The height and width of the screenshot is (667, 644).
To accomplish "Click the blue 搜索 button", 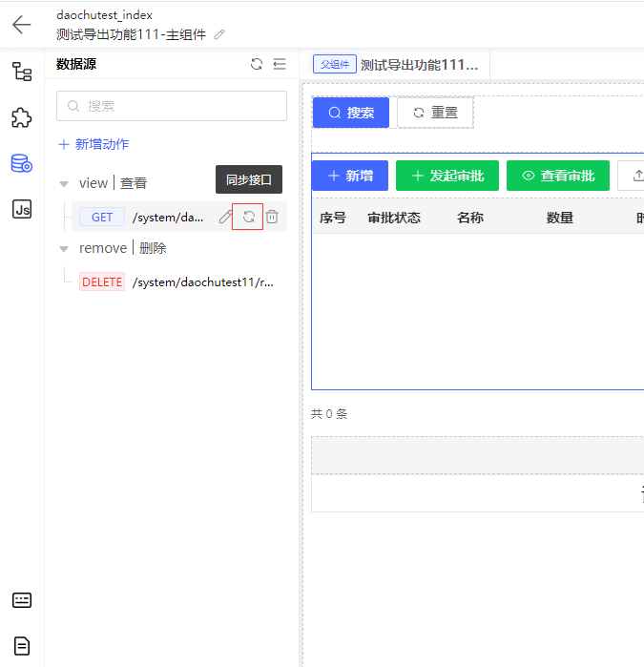I will [x=351, y=113].
